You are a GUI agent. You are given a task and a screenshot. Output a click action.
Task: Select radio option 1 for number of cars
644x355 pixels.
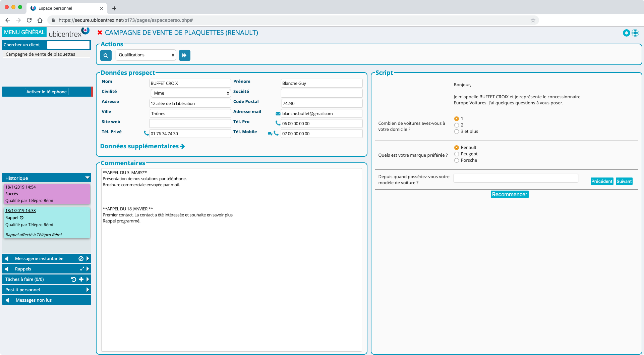tap(456, 119)
